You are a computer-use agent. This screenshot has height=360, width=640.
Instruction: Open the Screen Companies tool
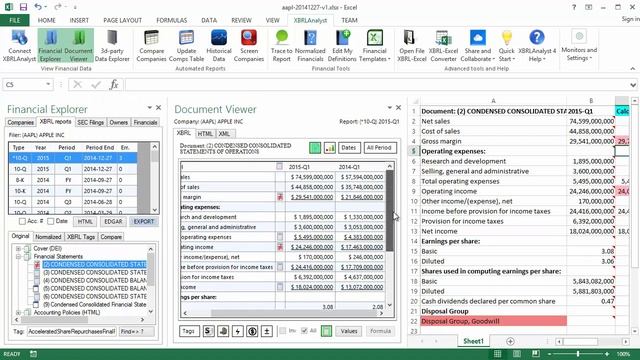pos(249,46)
